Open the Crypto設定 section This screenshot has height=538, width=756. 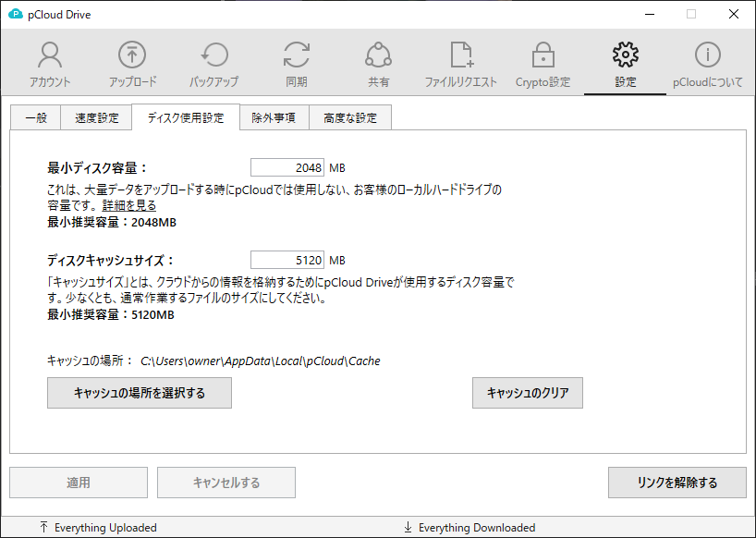coord(543,64)
